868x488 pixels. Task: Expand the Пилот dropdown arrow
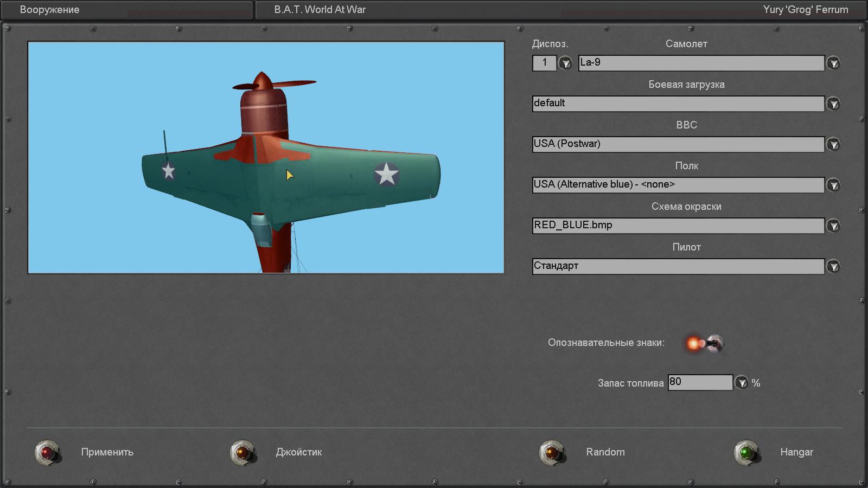click(x=833, y=267)
